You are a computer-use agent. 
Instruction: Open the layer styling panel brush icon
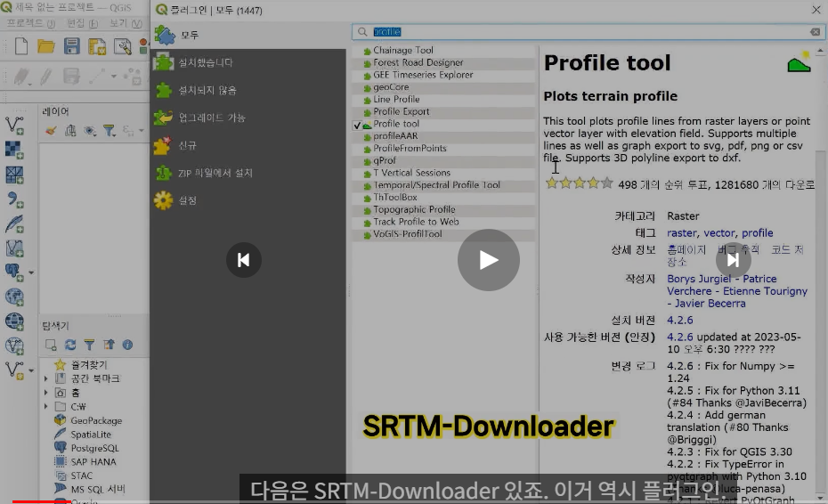(51, 131)
